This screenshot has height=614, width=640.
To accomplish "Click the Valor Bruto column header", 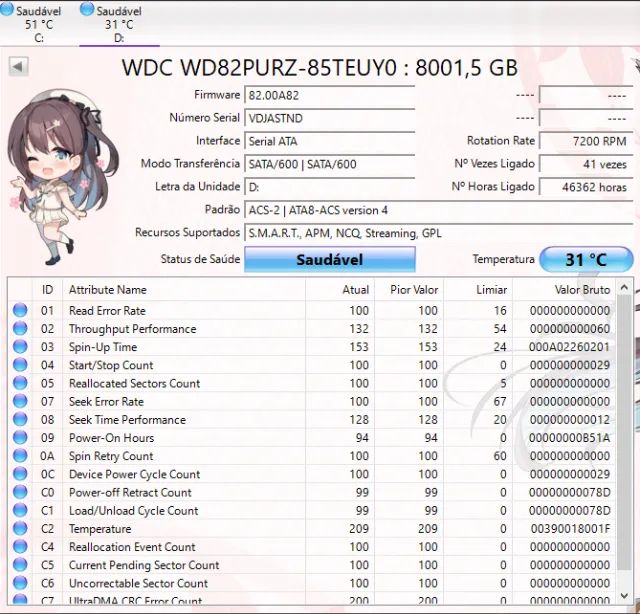I will tap(582, 290).
